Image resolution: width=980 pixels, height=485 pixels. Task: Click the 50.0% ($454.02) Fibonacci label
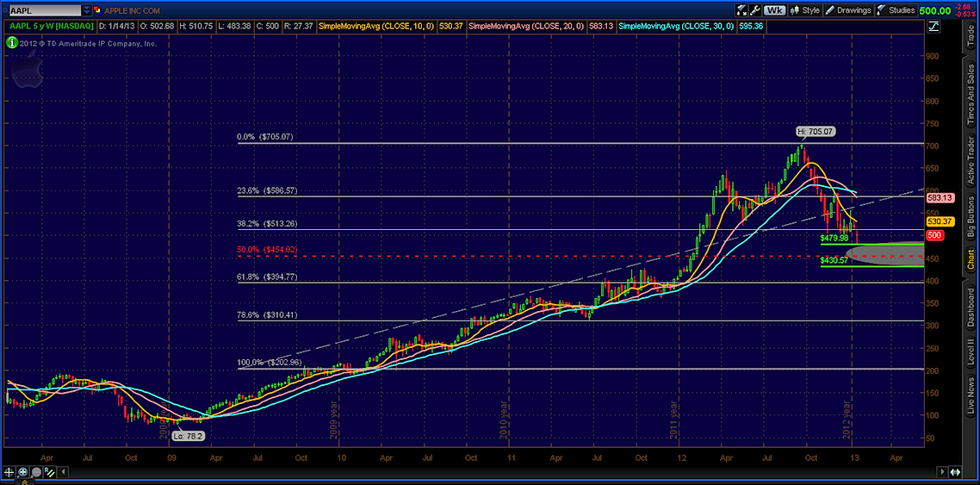267,249
